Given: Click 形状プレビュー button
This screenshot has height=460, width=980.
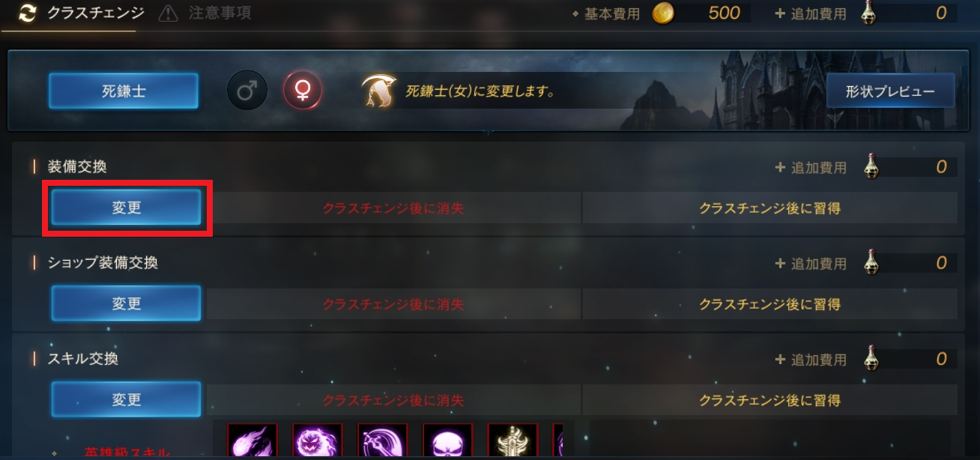Looking at the screenshot, I should pos(890,91).
